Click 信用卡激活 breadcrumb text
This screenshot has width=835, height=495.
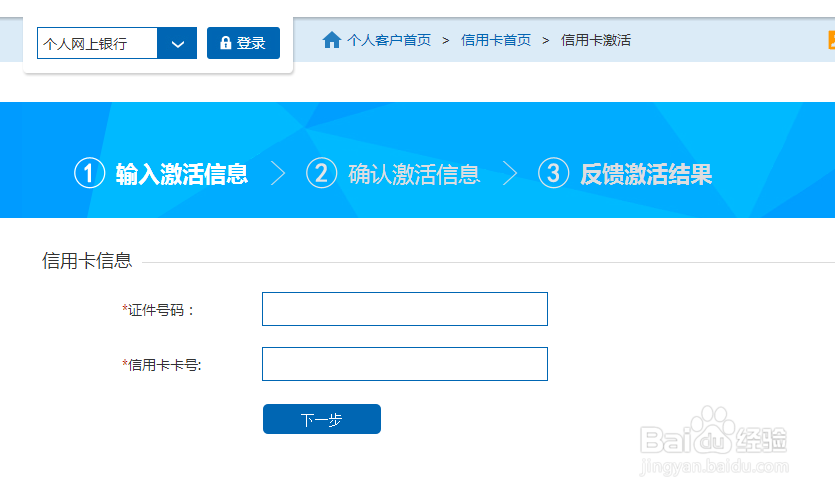coord(596,40)
